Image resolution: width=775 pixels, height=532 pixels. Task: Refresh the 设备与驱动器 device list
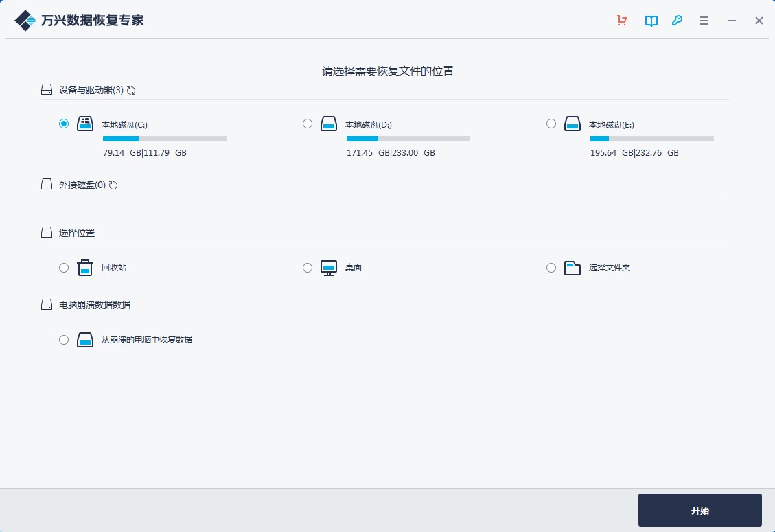(x=130, y=89)
